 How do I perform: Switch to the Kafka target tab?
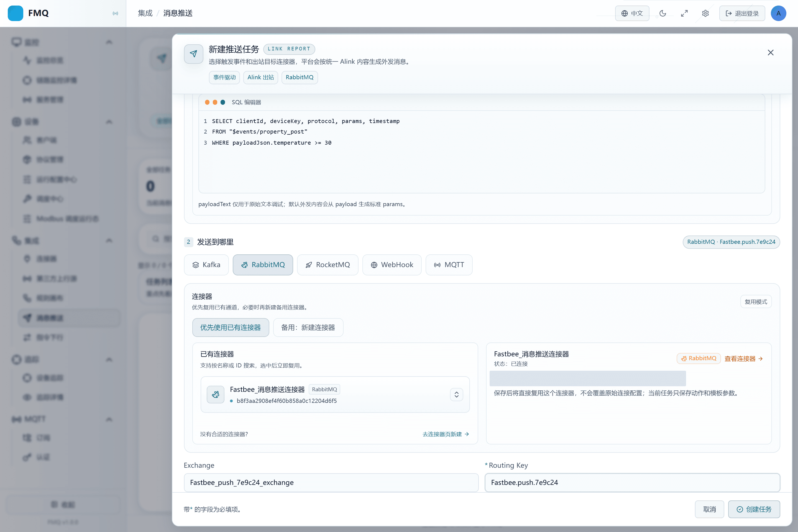tap(206, 265)
